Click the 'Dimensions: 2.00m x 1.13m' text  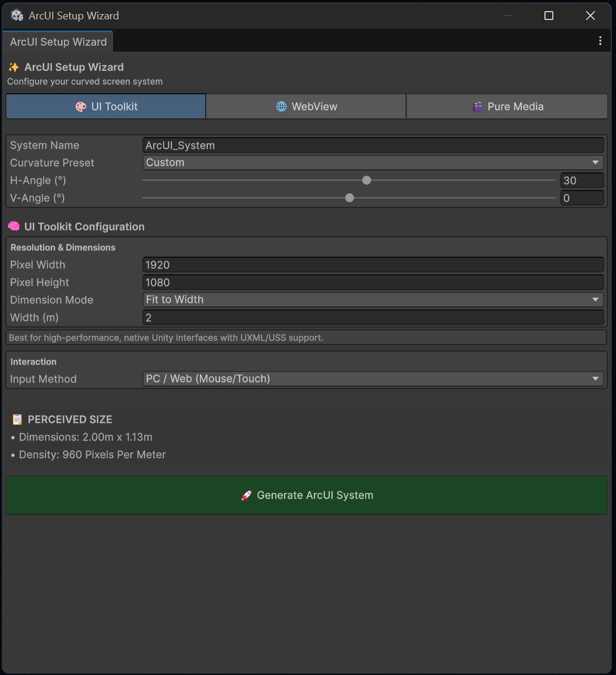[86, 437]
